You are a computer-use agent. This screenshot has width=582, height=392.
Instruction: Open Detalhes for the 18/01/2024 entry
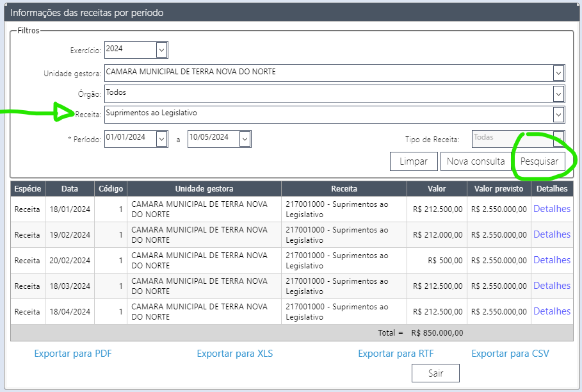click(551, 209)
